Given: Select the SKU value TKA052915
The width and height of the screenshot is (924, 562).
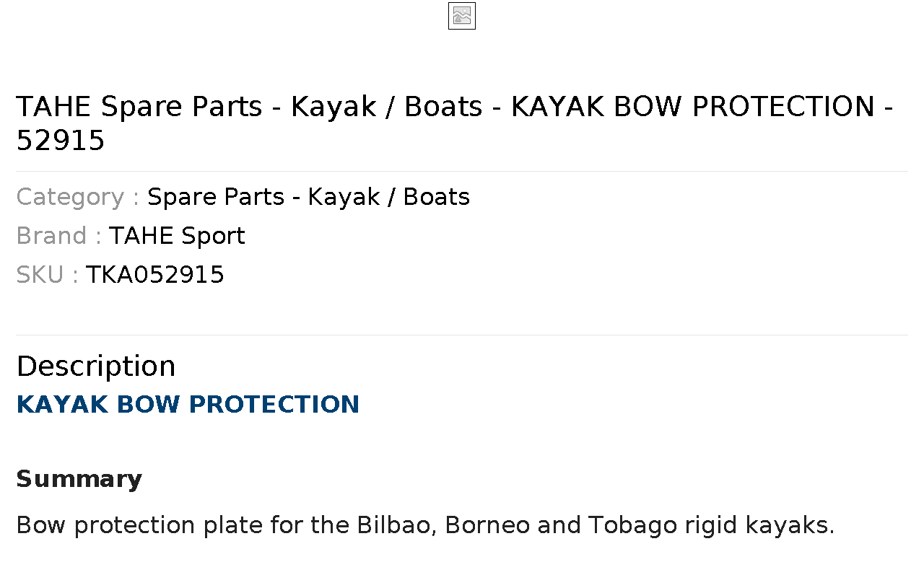Looking at the screenshot, I should [155, 275].
